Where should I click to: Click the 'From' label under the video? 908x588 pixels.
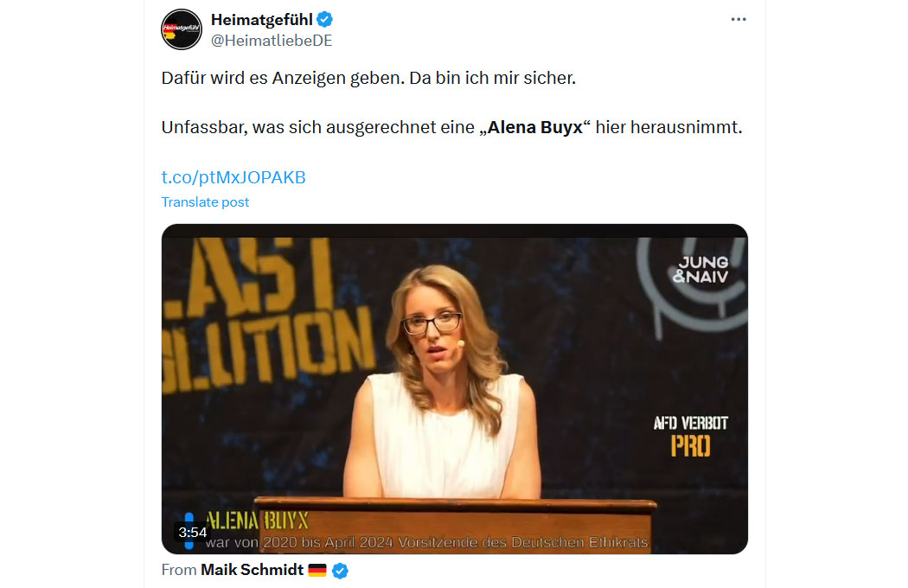tap(179, 570)
